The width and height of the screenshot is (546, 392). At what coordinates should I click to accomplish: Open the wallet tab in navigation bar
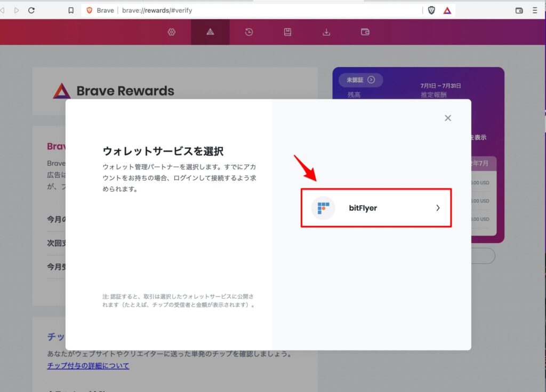click(x=365, y=32)
